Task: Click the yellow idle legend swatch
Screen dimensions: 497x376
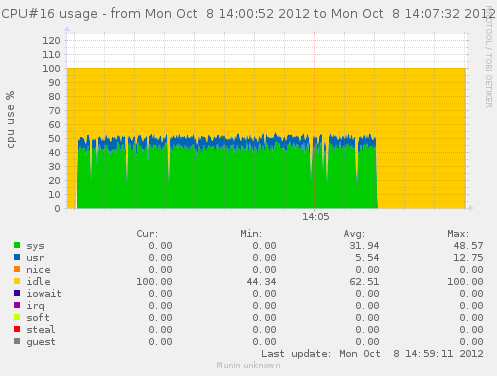Action: tap(17, 281)
